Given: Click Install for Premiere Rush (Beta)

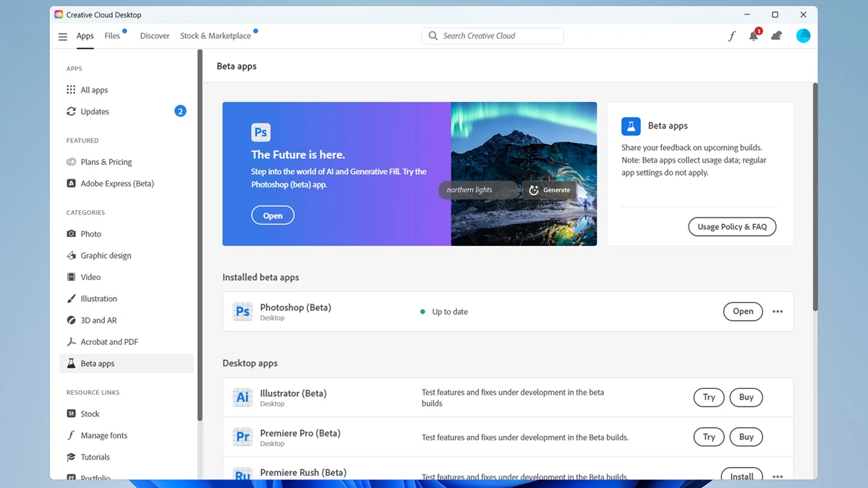Looking at the screenshot, I should [x=742, y=475].
